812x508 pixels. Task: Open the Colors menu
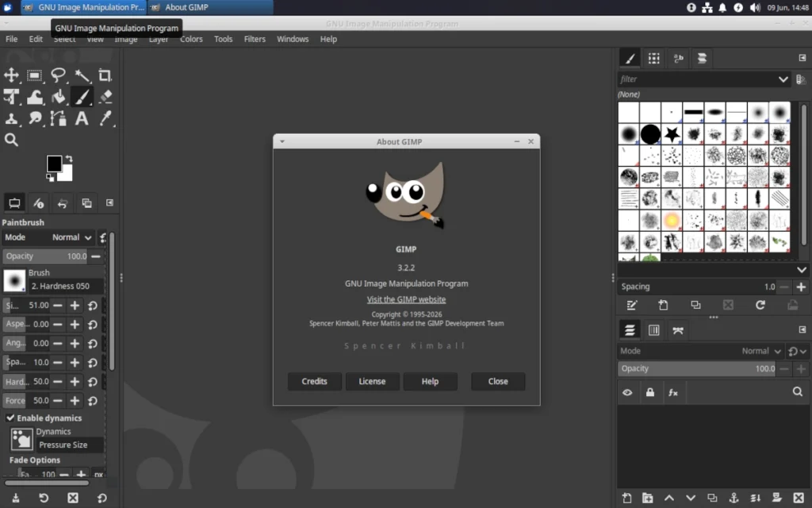pyautogui.click(x=191, y=39)
